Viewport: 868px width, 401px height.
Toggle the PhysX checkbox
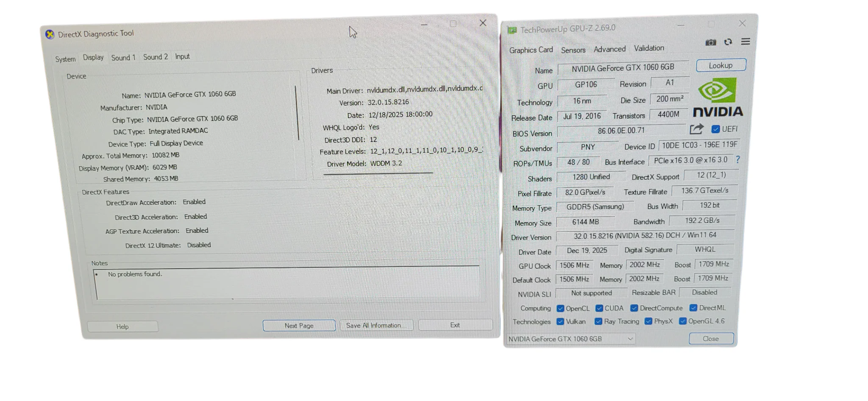pos(648,321)
